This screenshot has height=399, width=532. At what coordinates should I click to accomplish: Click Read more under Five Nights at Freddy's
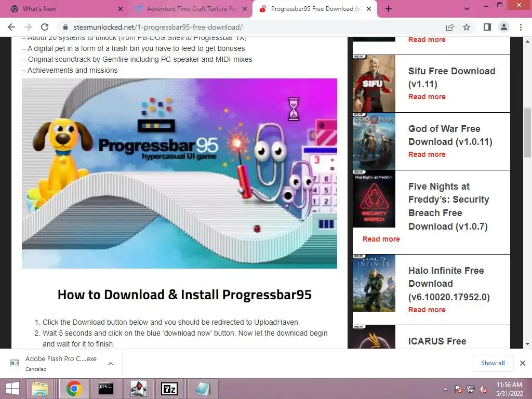[x=381, y=239]
